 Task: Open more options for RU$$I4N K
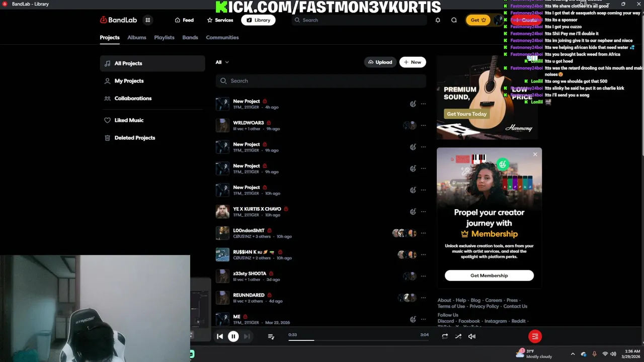[423, 255]
